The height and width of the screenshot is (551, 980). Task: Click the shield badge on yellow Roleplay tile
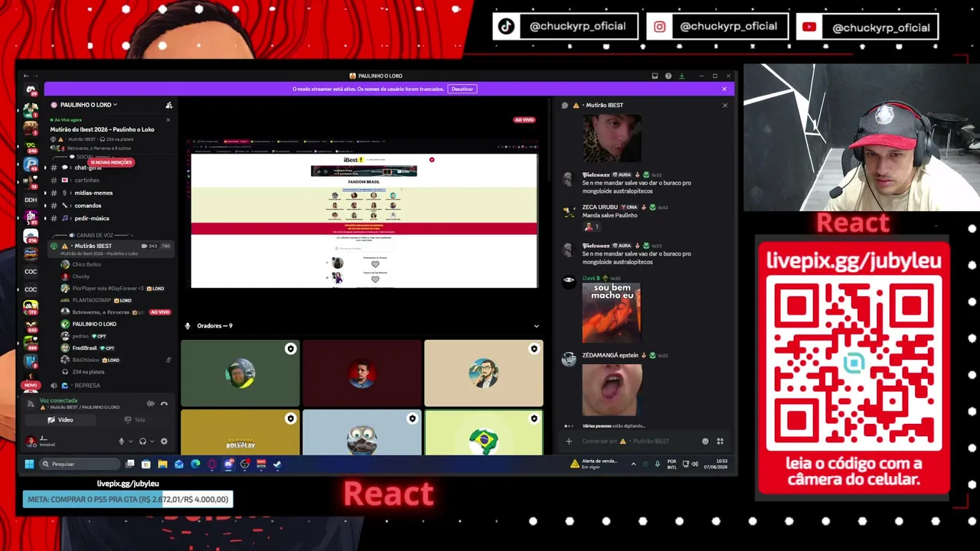[290, 419]
